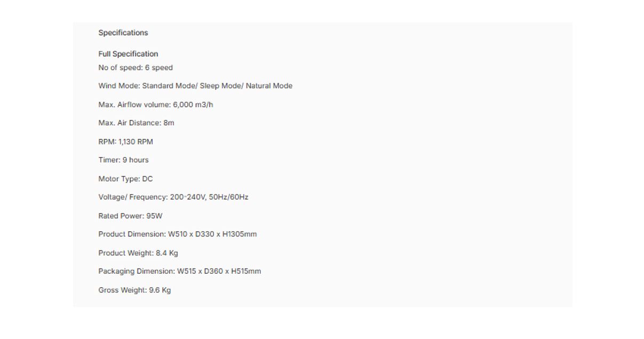Click the Sleep Mode text in Wind Mode
644x339 pixels.
(x=220, y=86)
